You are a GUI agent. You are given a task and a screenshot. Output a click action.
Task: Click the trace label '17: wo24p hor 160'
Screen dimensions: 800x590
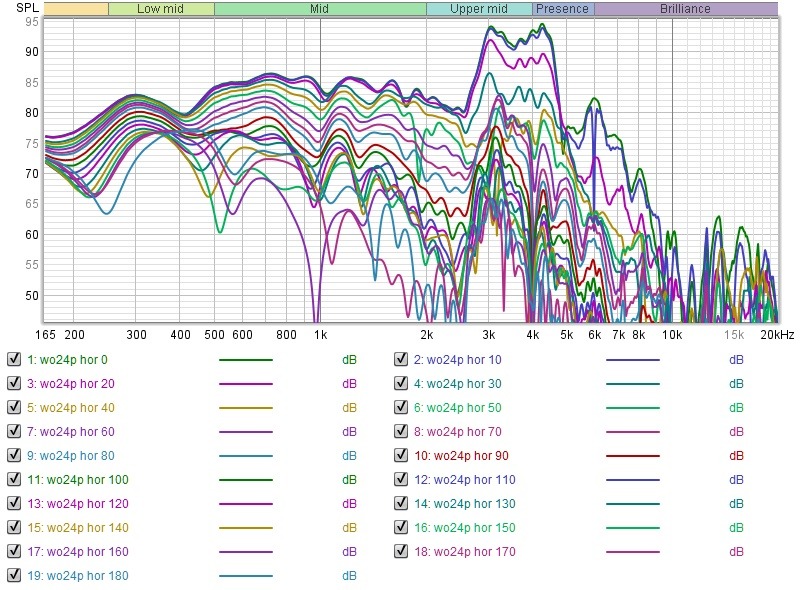78,552
